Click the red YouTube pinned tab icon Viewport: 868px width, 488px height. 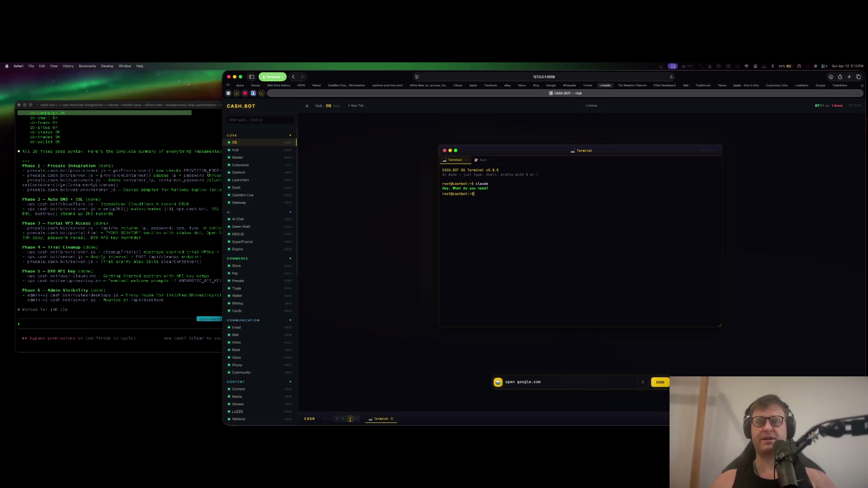(x=245, y=93)
